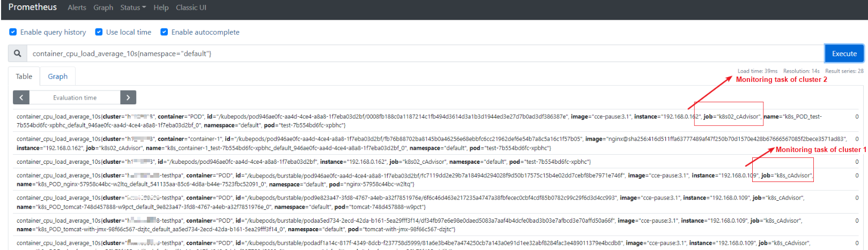Open the Help page
The width and height of the screenshot is (868, 250).
pyautogui.click(x=161, y=7)
